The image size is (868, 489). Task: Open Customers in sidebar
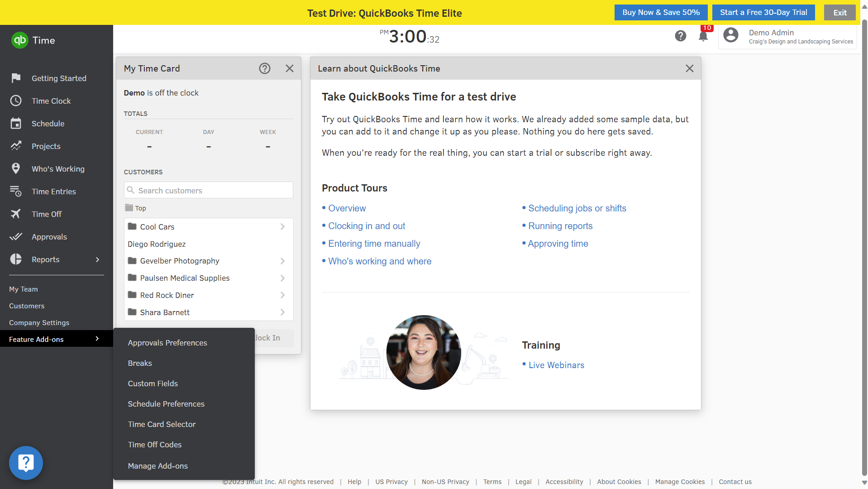[x=27, y=306]
